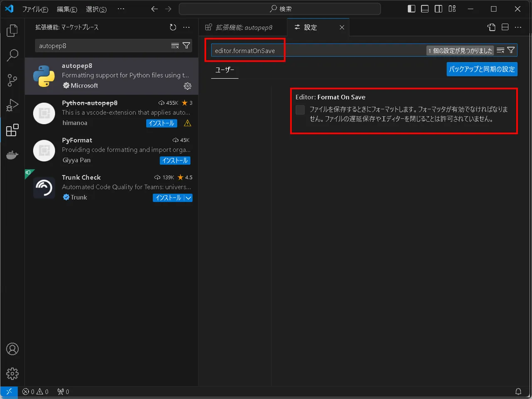Toggle primary side bar layout icon
The width and height of the screenshot is (532, 399).
tap(411, 9)
